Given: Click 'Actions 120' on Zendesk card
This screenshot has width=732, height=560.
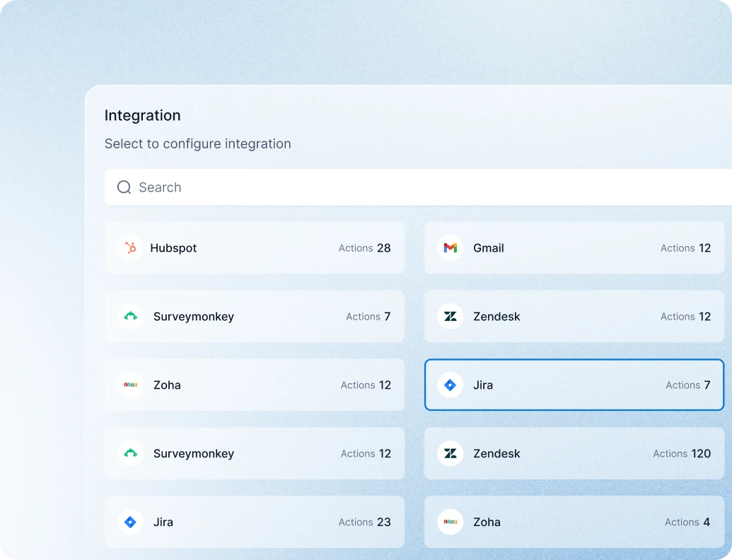Looking at the screenshot, I should pos(682,453).
